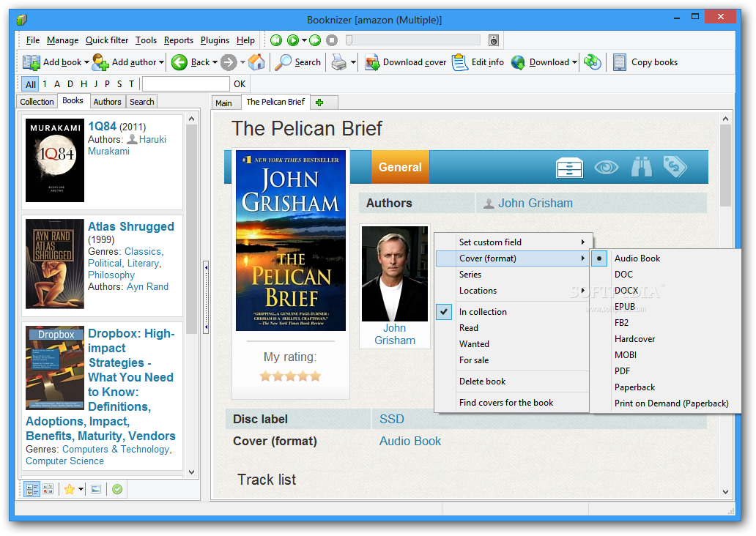The height and width of the screenshot is (536, 756).
Task: Click the Add author icon
Action: tap(100, 62)
